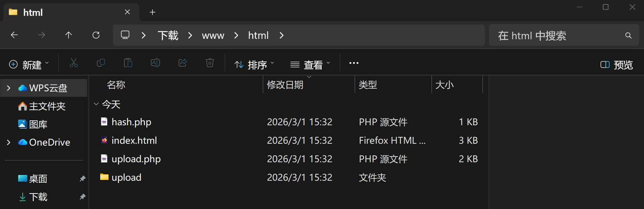Click the www breadcrumb segment
Viewport: 644px width, 209px height.
click(x=213, y=35)
